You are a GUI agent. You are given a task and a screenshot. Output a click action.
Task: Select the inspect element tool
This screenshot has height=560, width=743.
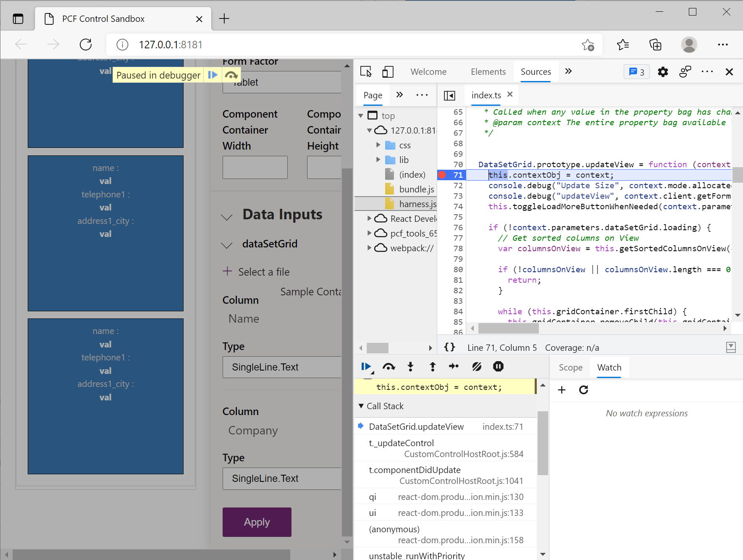coord(366,72)
